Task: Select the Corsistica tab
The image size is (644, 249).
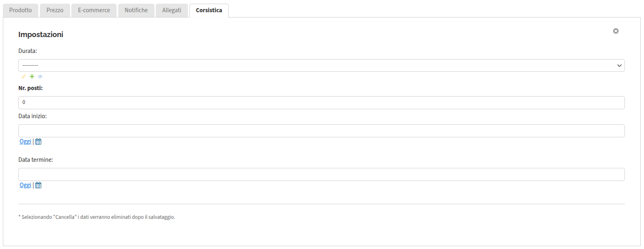Action: click(x=209, y=10)
